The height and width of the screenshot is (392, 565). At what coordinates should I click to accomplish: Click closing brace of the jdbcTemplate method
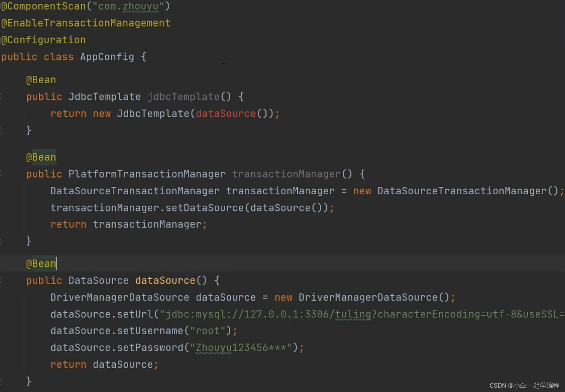[x=29, y=130]
